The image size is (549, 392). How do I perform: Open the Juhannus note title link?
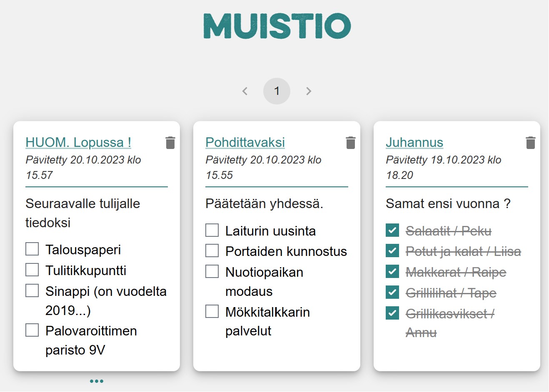coord(414,142)
